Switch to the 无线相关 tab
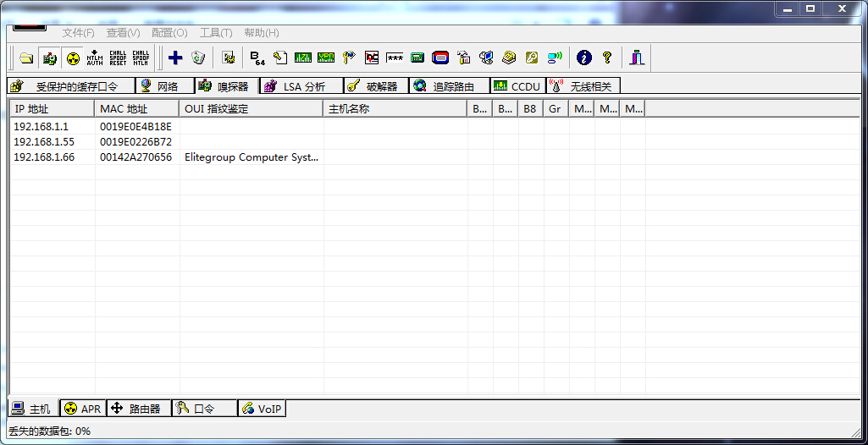This screenshot has width=868, height=445. pyautogui.click(x=583, y=86)
